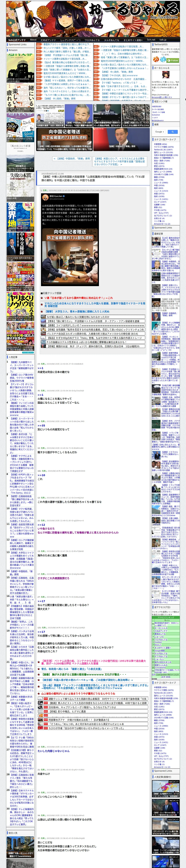
Task: Click article title 中華人民共和国駐大阪総領事 山添拓議員
Action: point(93,178)
